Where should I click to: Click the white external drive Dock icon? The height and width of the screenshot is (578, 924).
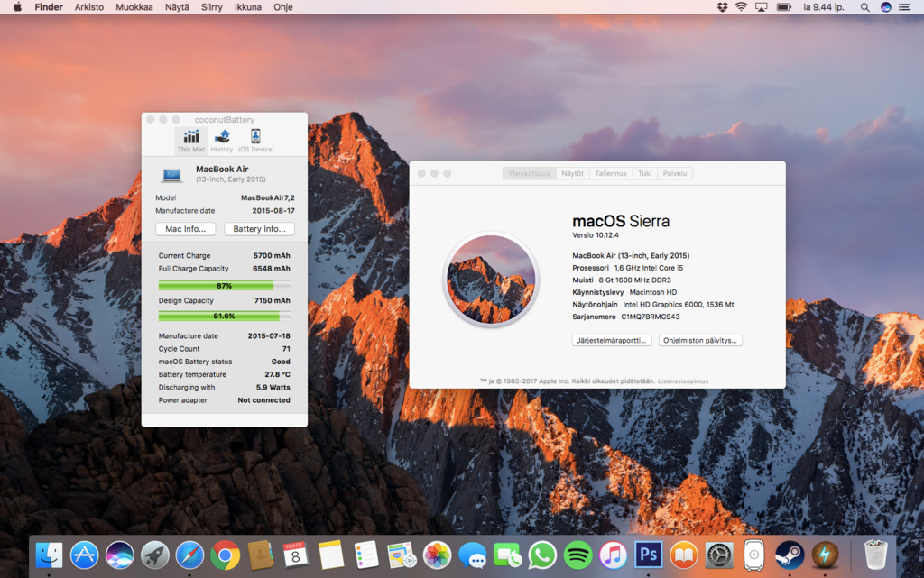[753, 555]
